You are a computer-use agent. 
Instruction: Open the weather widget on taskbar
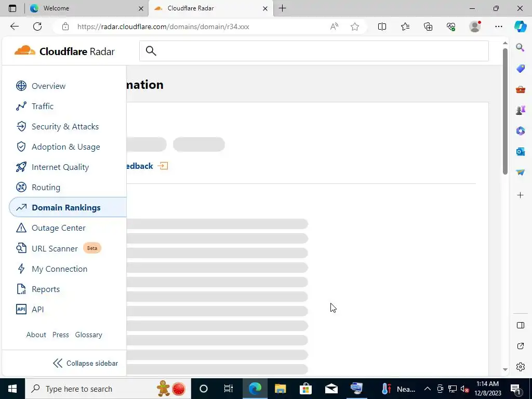tap(397, 389)
